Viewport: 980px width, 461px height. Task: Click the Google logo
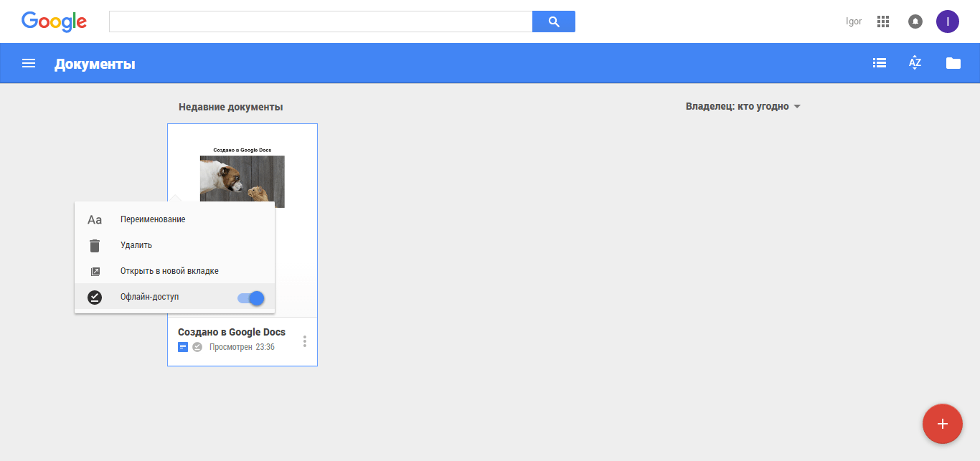54,22
